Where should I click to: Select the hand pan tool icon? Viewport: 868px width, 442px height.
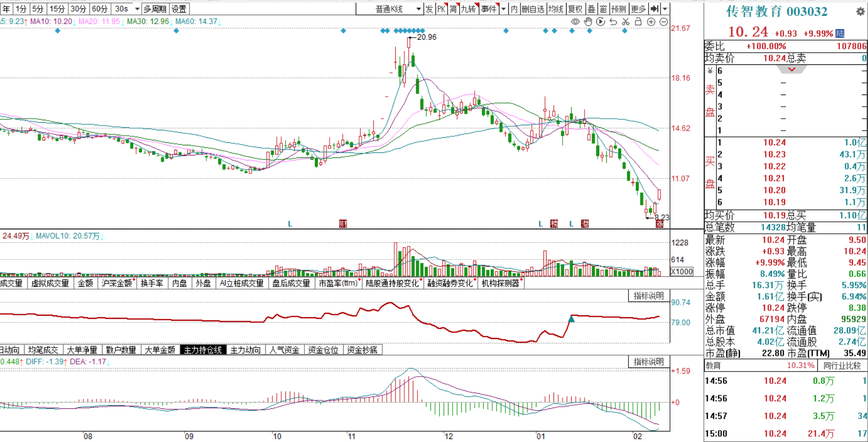click(x=588, y=22)
